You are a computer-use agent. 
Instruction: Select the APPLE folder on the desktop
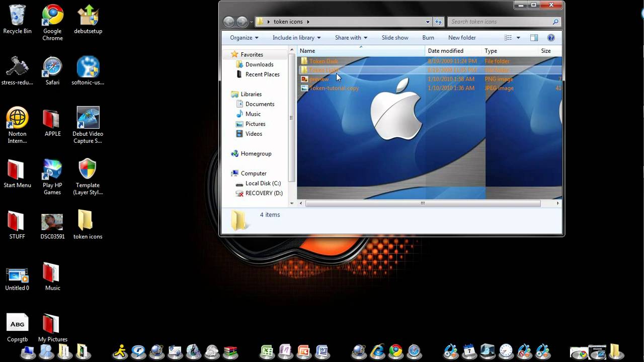pos(52,122)
